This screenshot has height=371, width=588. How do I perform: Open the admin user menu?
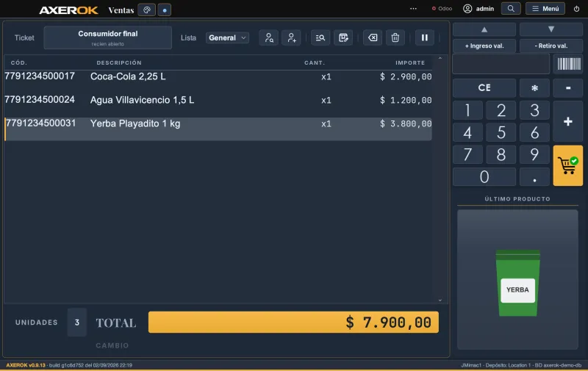click(478, 9)
